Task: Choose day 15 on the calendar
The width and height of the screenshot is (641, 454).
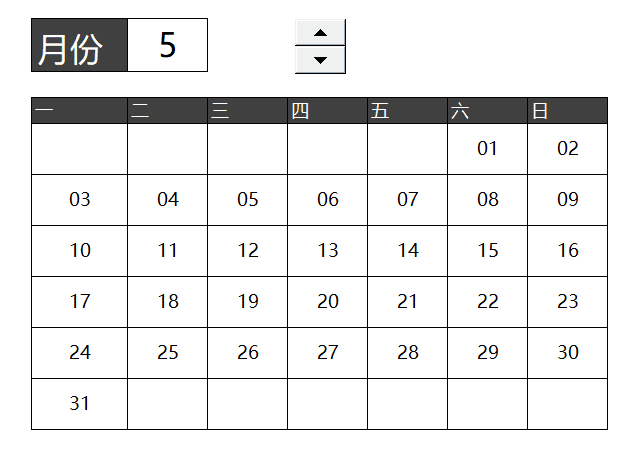Action: pos(487,251)
